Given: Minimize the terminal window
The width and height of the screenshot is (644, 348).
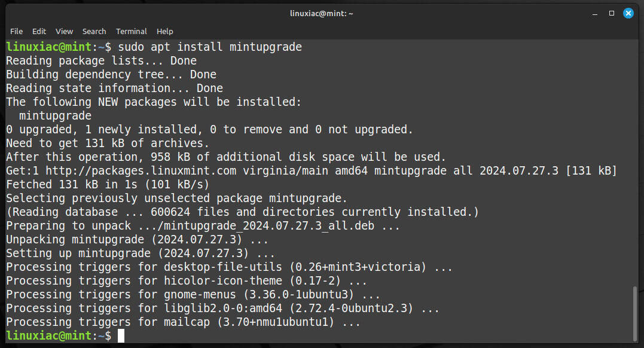Looking at the screenshot, I should (595, 14).
